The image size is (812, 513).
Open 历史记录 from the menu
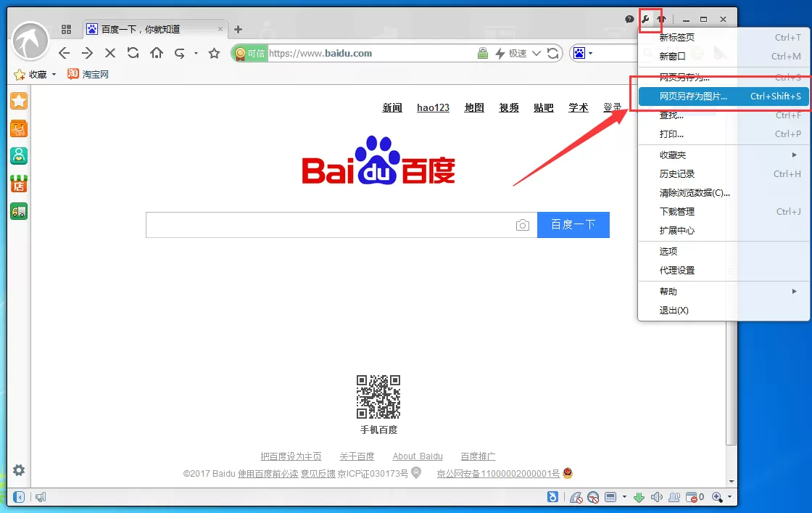coord(724,173)
